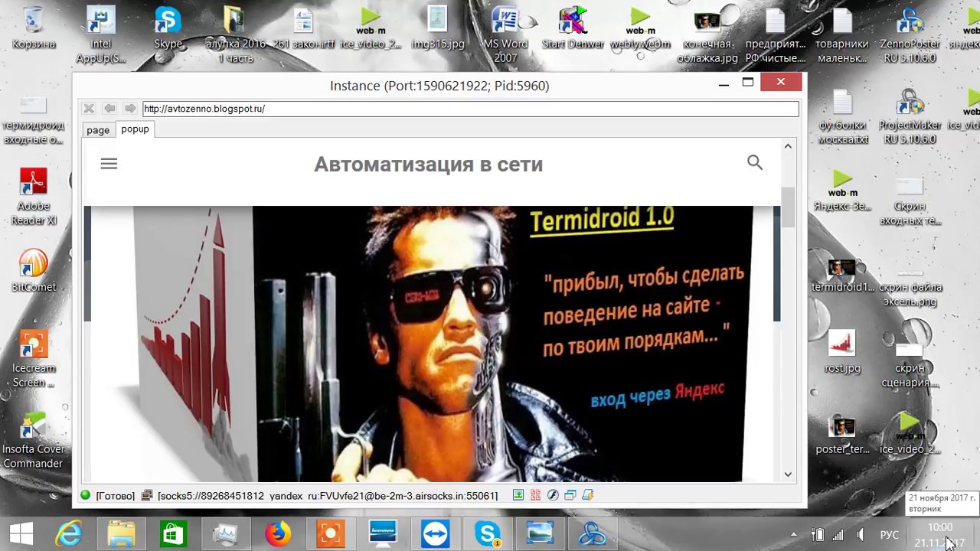Image resolution: width=980 pixels, height=551 pixels.
Task: Click the URL address field
Action: pos(470,109)
